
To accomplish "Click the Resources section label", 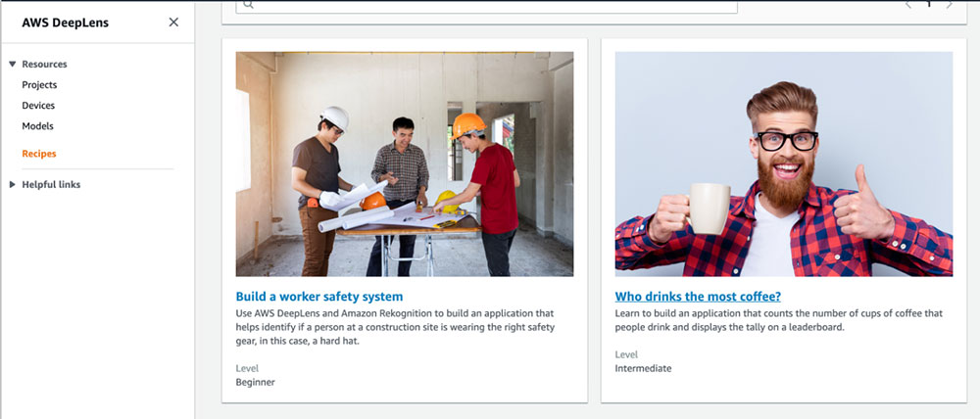I will point(44,65).
